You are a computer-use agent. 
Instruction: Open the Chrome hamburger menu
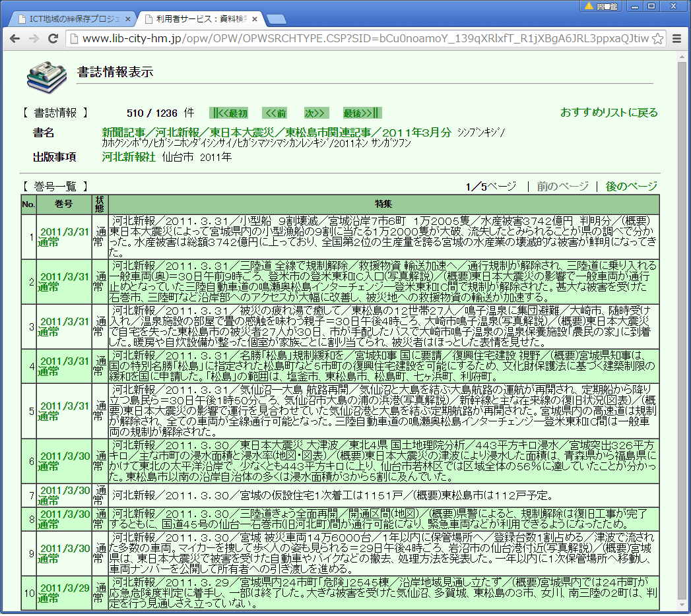pyautogui.click(x=676, y=39)
